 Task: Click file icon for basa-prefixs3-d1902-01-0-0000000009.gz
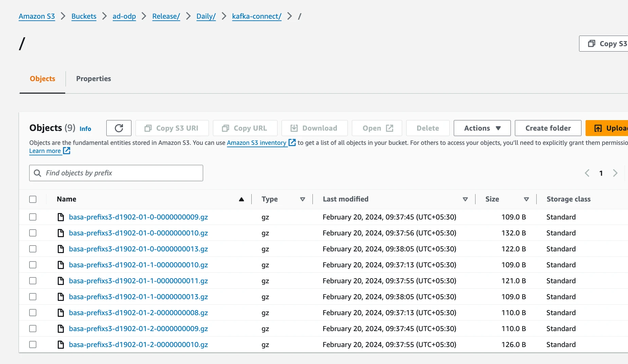(x=61, y=217)
